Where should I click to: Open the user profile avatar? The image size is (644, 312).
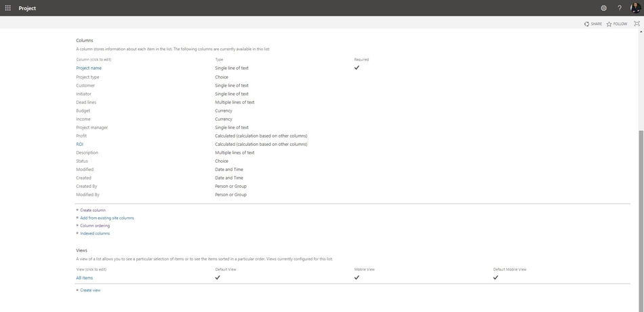[635, 8]
